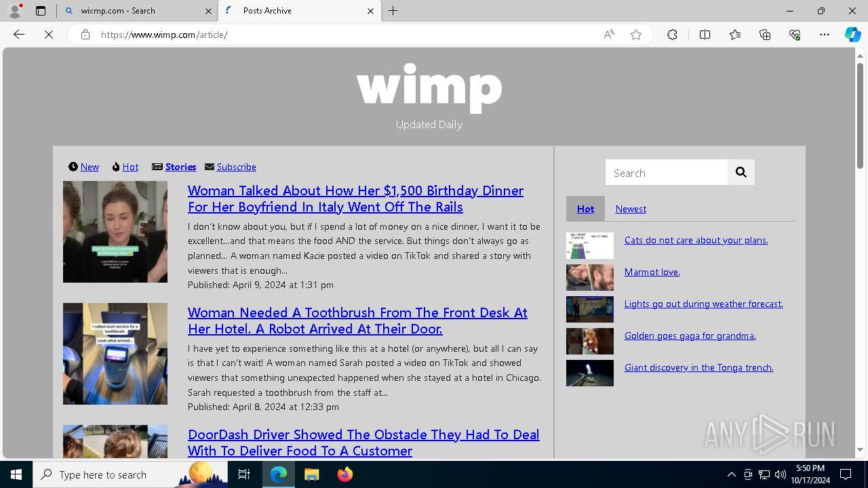Open $1,500 Birthday Dinner article headline

click(355, 199)
